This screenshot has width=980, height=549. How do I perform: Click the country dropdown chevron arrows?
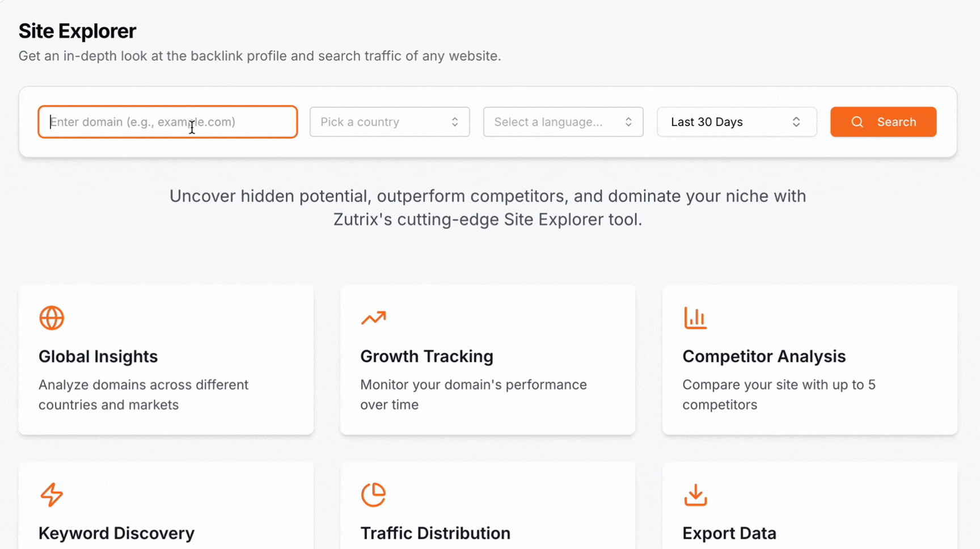tap(455, 122)
